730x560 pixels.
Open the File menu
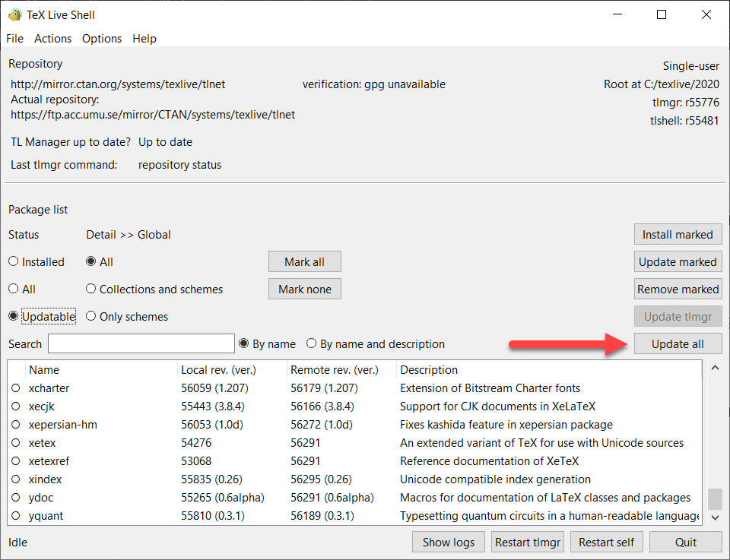pyautogui.click(x=14, y=38)
